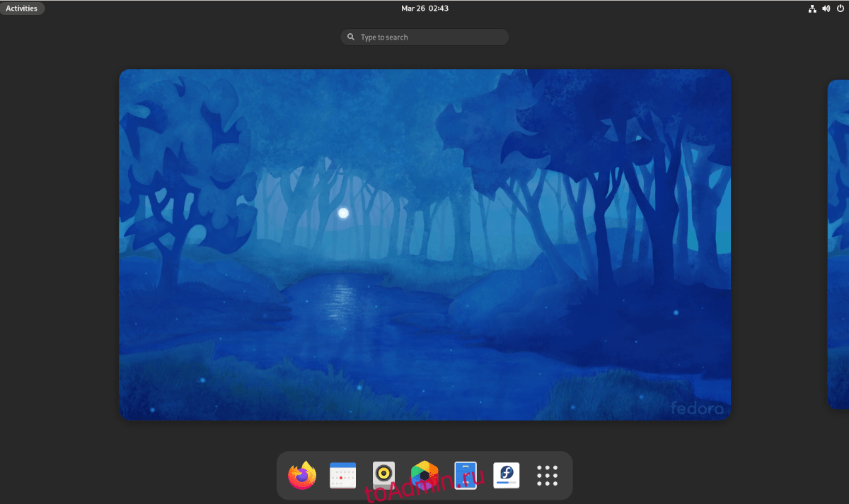This screenshot has width=849, height=504.
Task: Click the magnifier icon in search bar
Action: point(351,37)
